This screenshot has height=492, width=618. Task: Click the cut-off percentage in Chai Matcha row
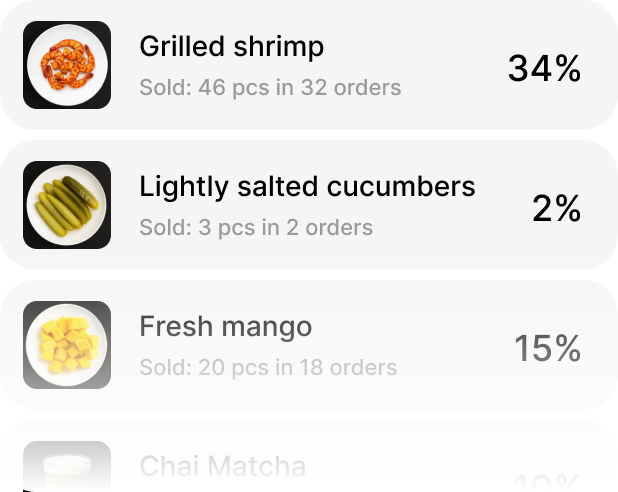pos(548,483)
